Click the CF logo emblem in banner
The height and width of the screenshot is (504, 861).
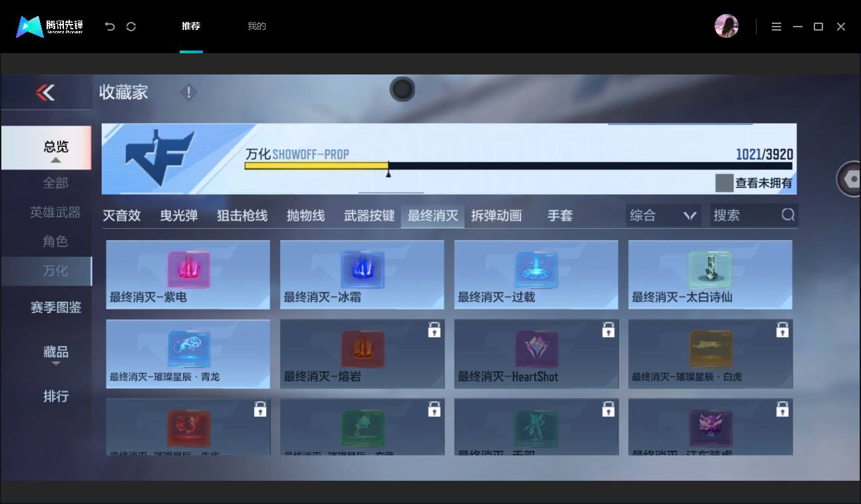(x=160, y=158)
